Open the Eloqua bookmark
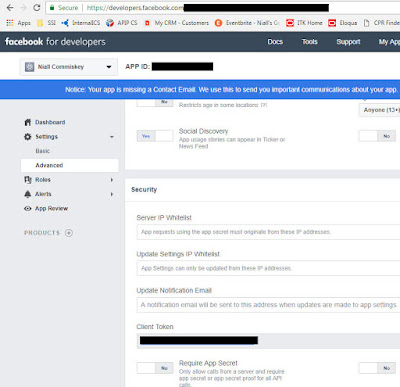400x387 pixels. tap(343, 23)
